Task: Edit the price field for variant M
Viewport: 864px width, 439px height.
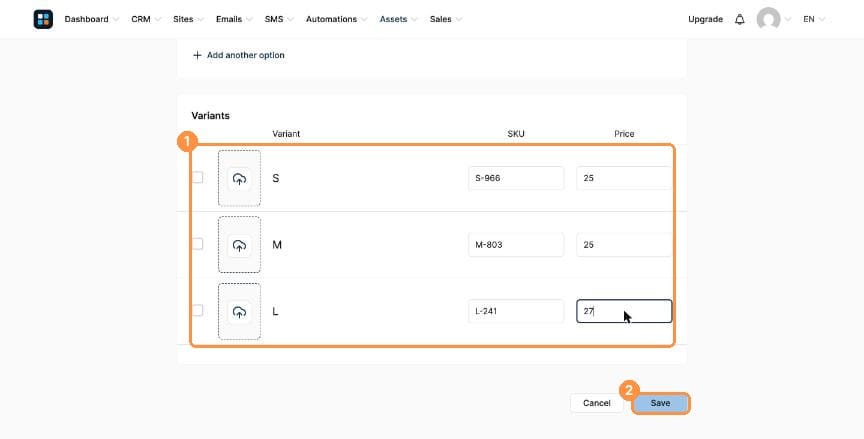Action: [x=624, y=245]
